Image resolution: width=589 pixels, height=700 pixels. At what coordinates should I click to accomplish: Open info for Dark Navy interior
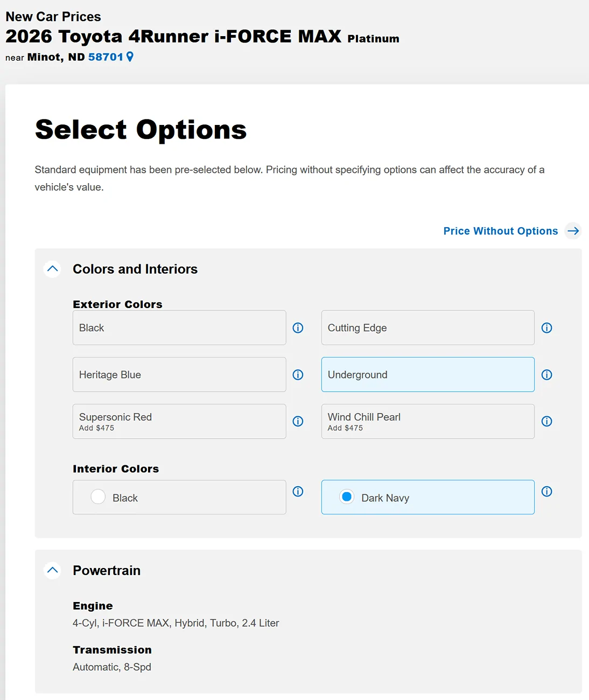[546, 491]
